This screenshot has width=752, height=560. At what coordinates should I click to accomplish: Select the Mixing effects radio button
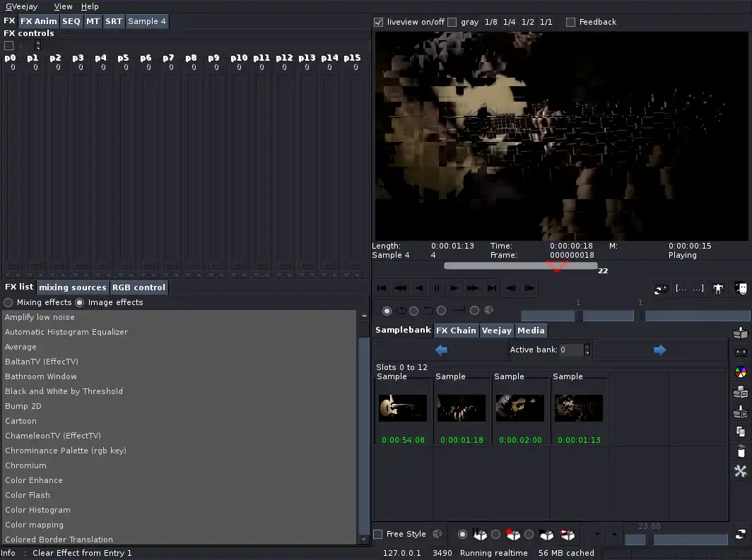tap(8, 302)
